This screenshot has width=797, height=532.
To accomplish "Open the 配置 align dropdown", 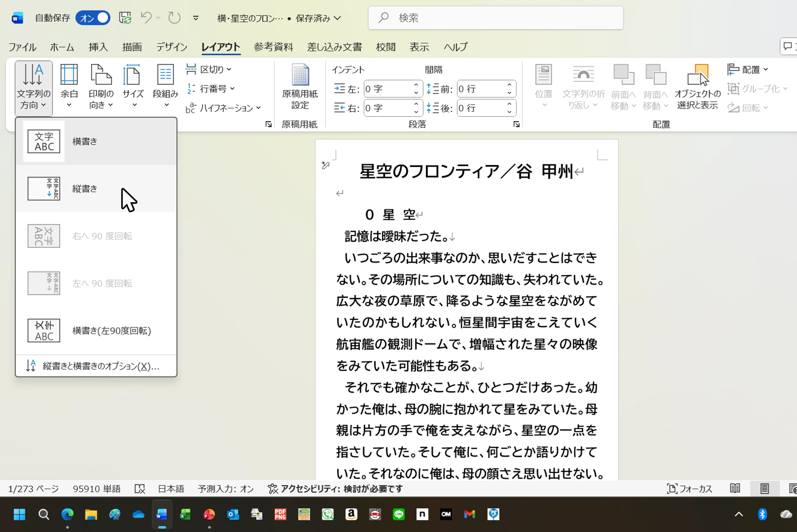I will point(748,70).
